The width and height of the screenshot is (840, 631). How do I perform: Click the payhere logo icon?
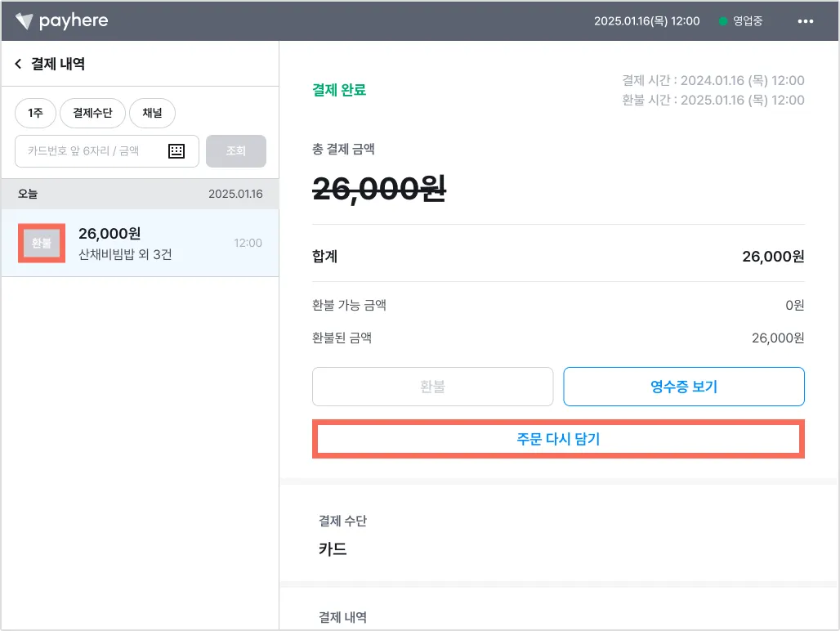tap(25, 21)
